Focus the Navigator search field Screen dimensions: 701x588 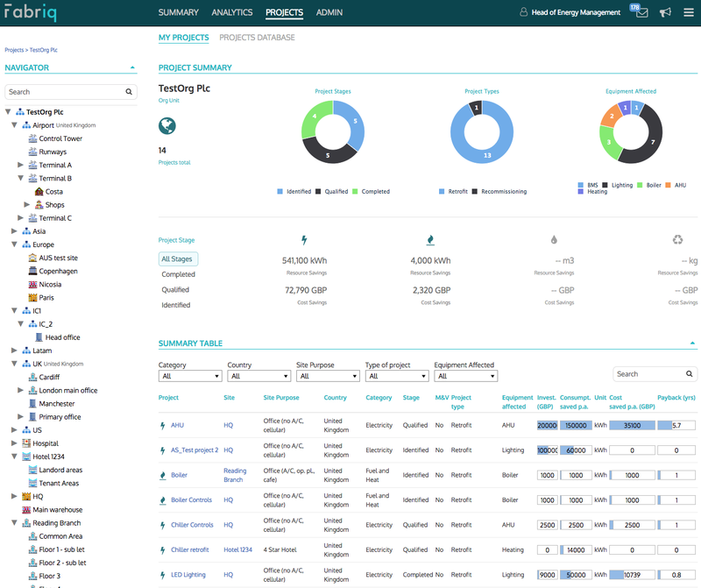[71, 92]
